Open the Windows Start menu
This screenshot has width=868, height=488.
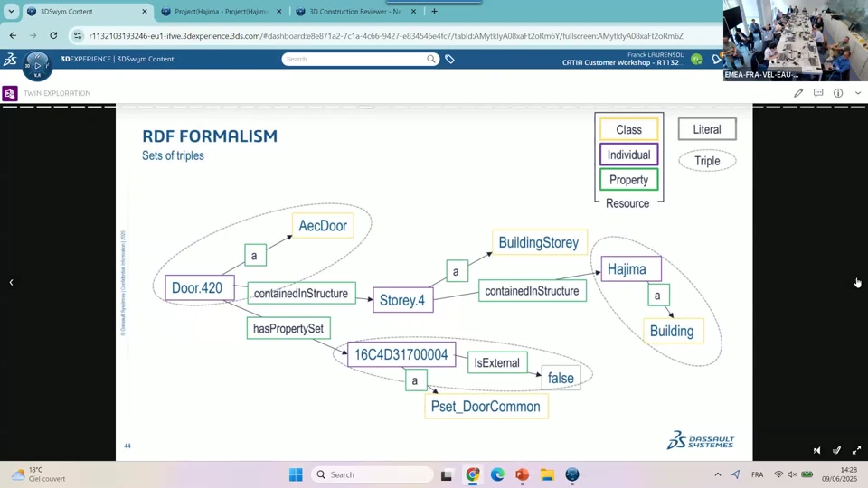coord(297,474)
